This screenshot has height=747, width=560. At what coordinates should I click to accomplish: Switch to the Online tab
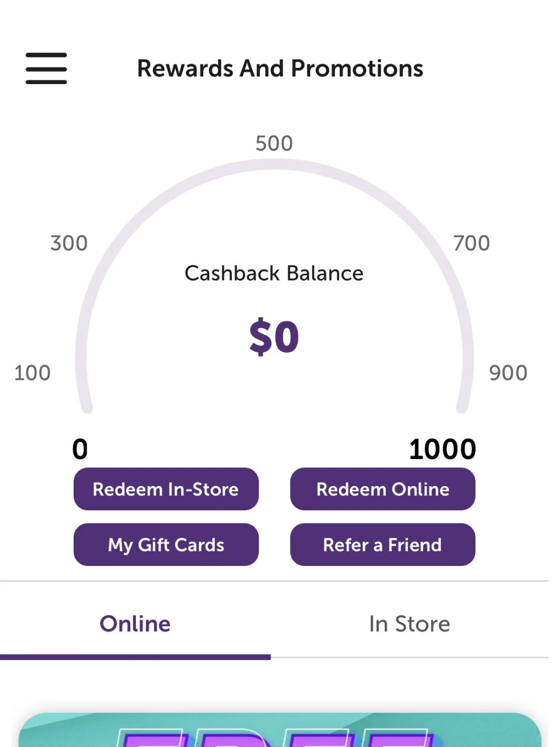pyautogui.click(x=135, y=624)
